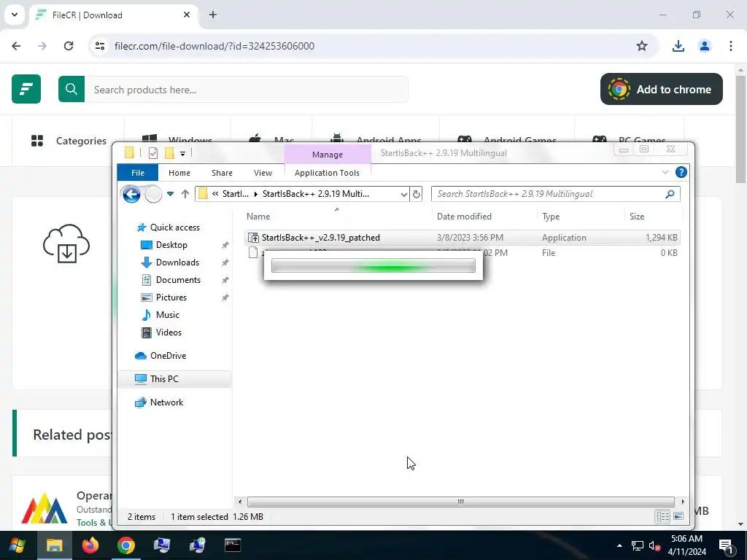Open a new Chrome tab

[x=213, y=15]
